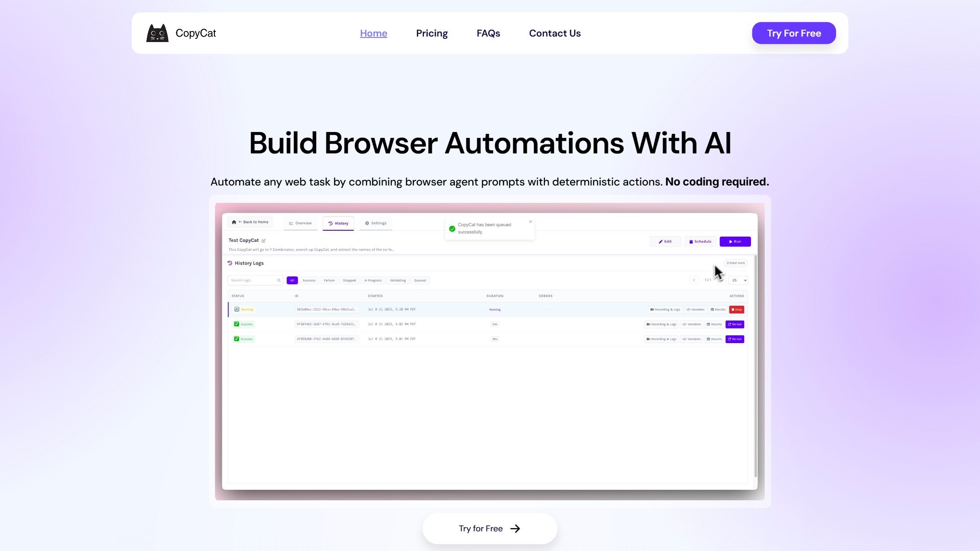This screenshot has width=980, height=551.
Task: Click the search magnifier in the logs search bar
Action: pyautogui.click(x=279, y=280)
